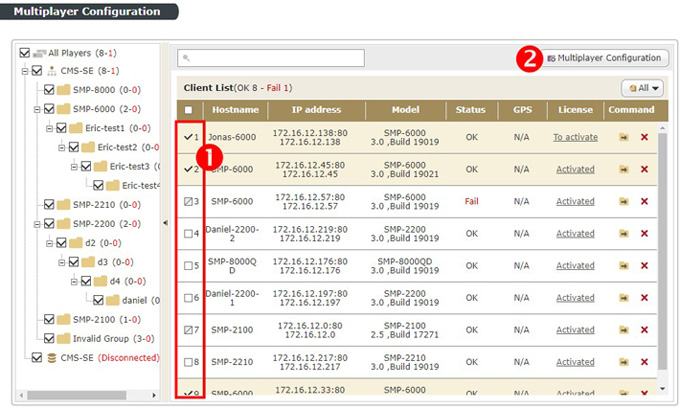The image size is (680, 408).
Task: Toggle checkbox for row 7 SMP-2100
Action: pyautogui.click(x=188, y=330)
